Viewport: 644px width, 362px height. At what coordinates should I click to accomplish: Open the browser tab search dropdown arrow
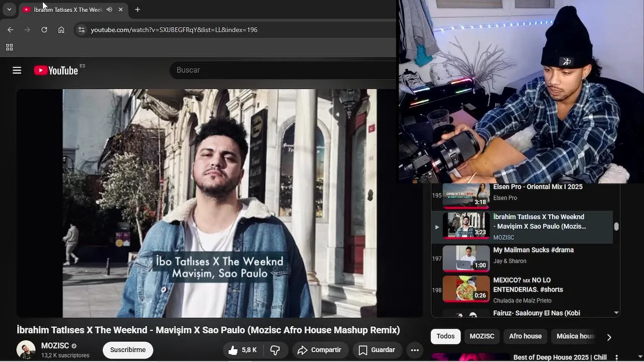click(x=9, y=10)
